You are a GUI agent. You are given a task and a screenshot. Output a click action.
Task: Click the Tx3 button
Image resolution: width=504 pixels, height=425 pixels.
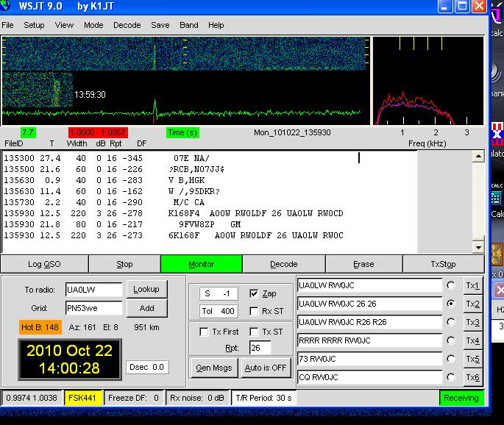[x=472, y=322]
